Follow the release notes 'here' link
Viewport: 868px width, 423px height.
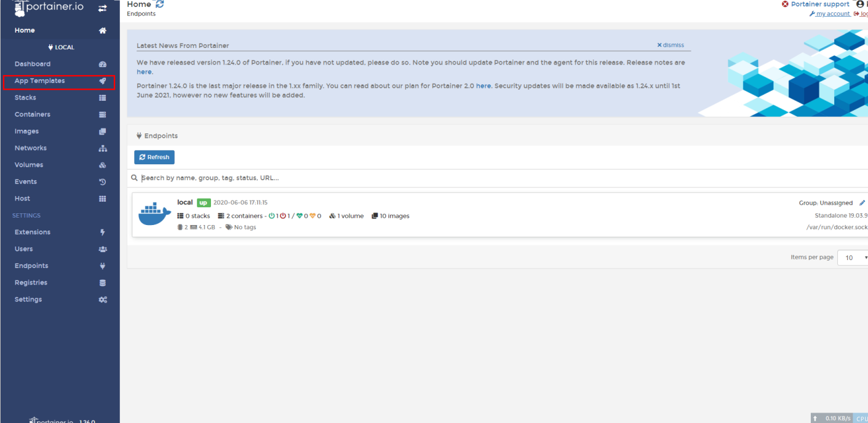(x=144, y=72)
